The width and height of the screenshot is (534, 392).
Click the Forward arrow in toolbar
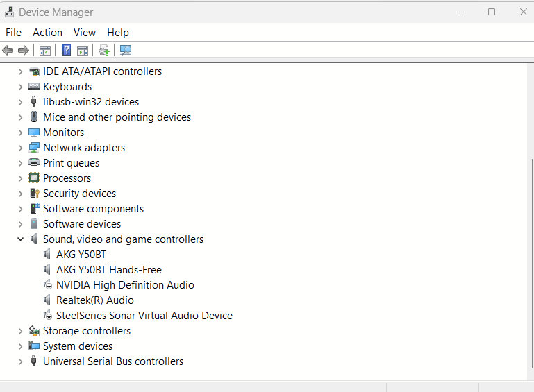(x=24, y=50)
